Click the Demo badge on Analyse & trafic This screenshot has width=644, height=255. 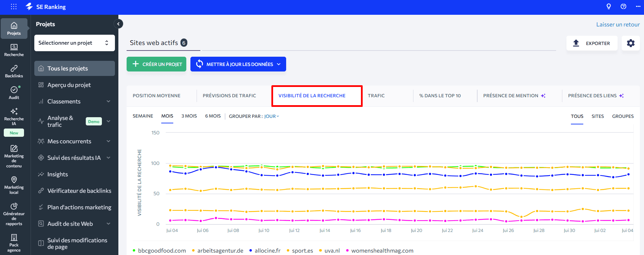[x=94, y=121]
